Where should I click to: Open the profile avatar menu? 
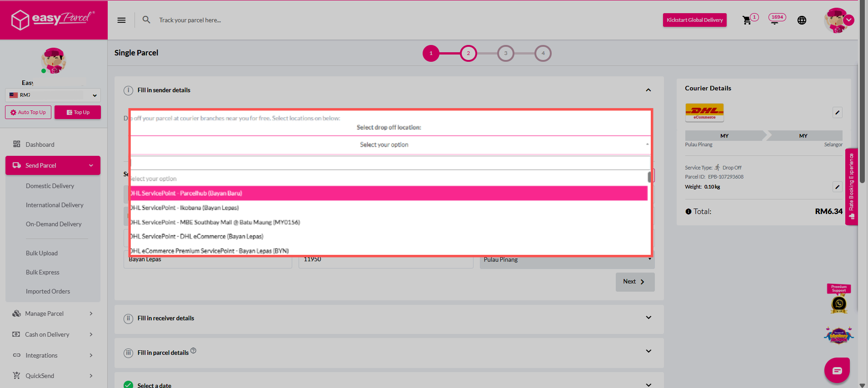(x=839, y=20)
